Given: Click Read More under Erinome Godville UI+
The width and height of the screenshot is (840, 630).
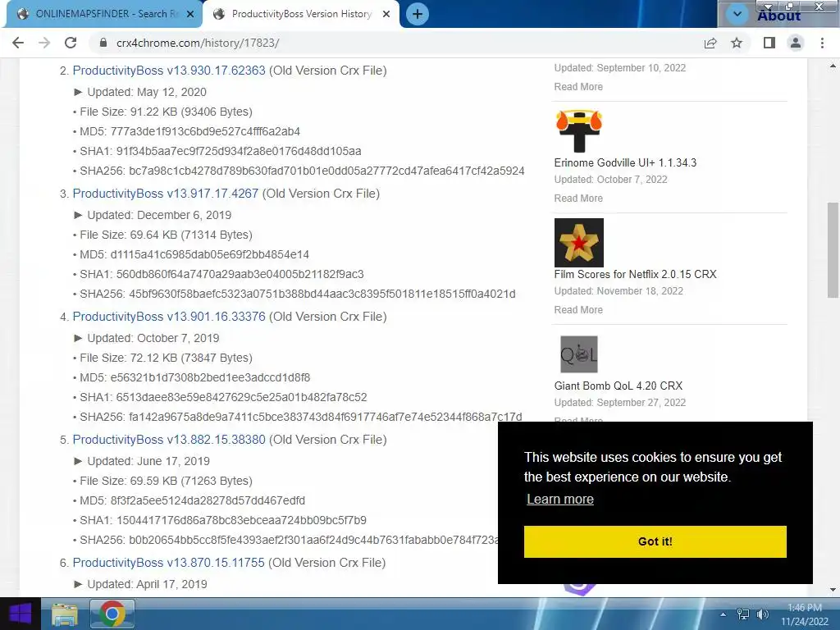Looking at the screenshot, I should click(x=578, y=199).
